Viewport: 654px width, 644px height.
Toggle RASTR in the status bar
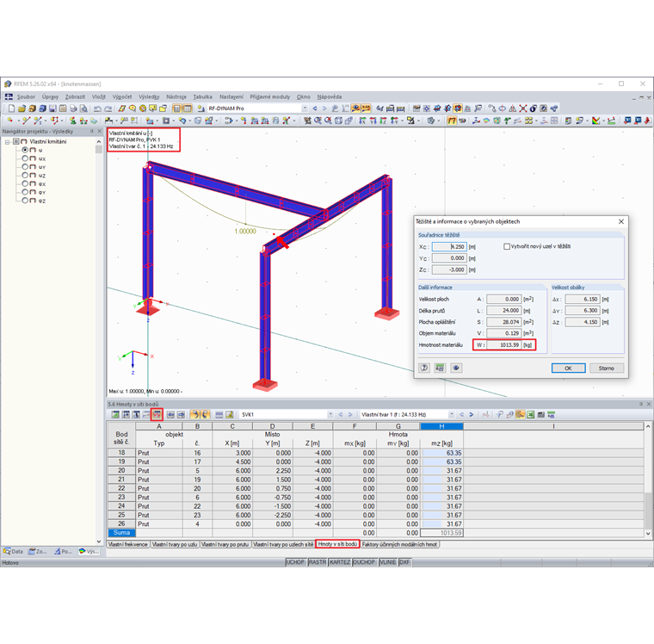tap(318, 562)
